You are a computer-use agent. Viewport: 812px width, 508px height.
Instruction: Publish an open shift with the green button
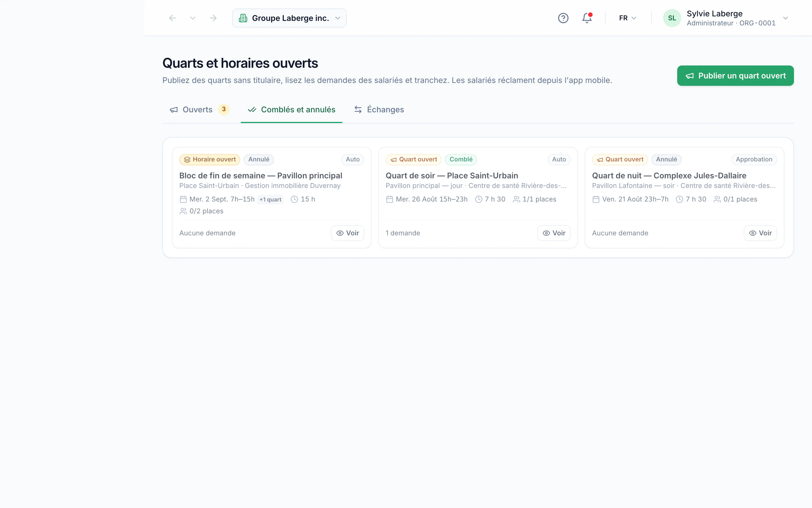tap(735, 76)
